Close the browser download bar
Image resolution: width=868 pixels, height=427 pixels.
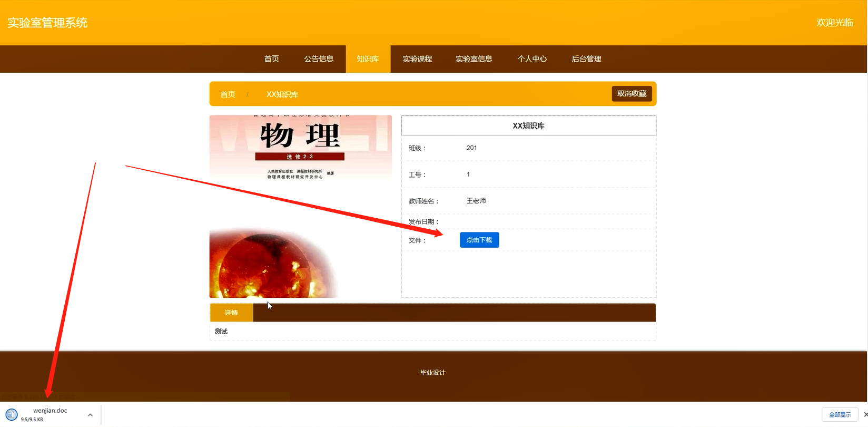865,415
